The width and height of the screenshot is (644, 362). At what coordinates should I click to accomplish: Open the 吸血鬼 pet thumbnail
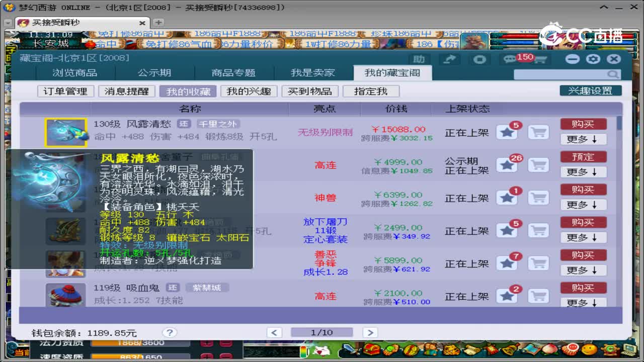pyautogui.click(x=66, y=295)
